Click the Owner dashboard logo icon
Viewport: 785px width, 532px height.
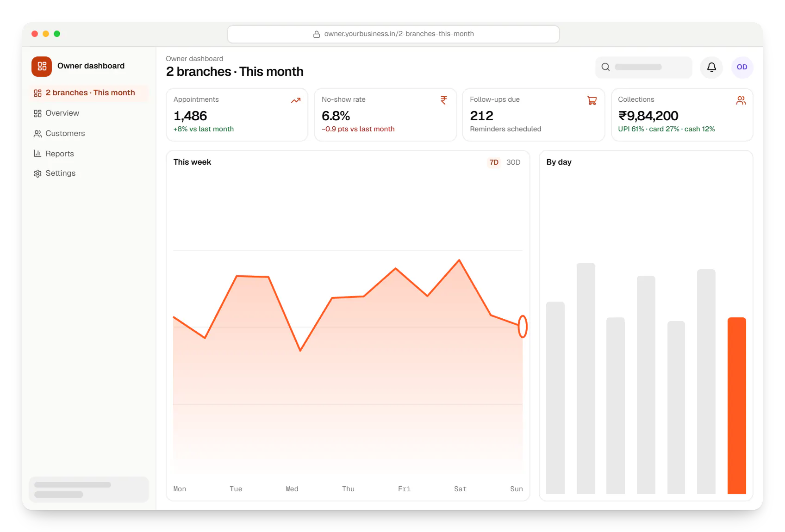42,66
